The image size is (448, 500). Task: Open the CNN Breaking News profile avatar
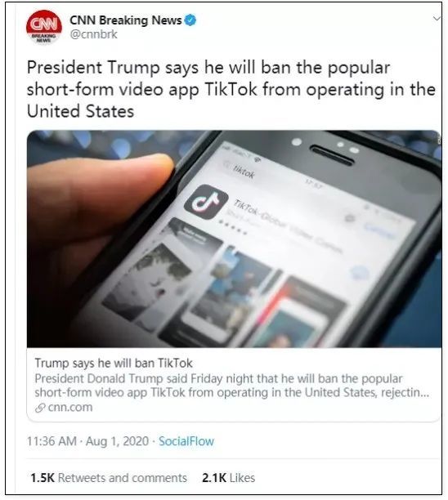click(44, 27)
